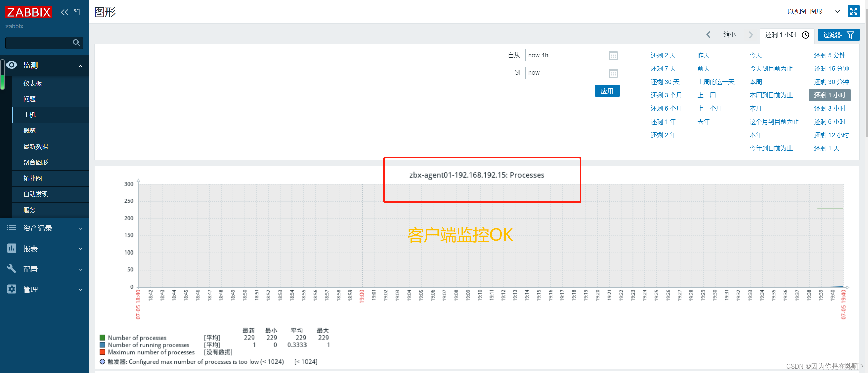Viewport: 868px width, 373px height.
Task: Click the sidebar search input box
Action: click(44, 43)
